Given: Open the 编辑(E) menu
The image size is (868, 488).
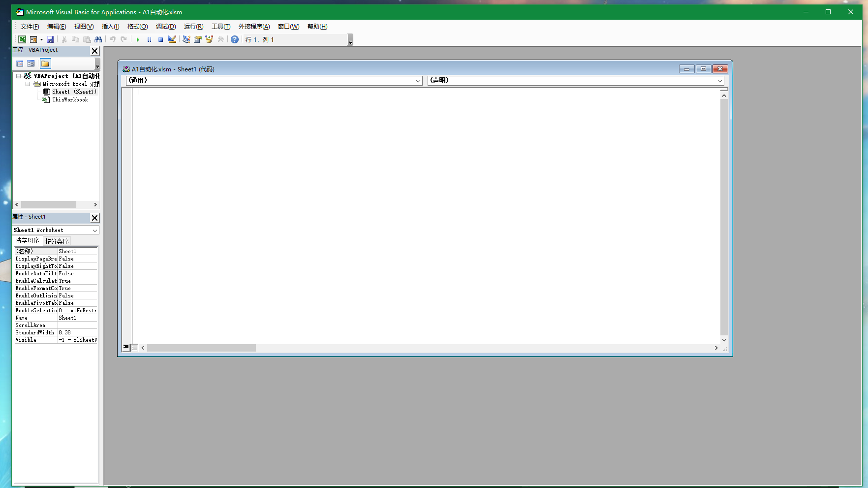Looking at the screenshot, I should click(x=57, y=27).
